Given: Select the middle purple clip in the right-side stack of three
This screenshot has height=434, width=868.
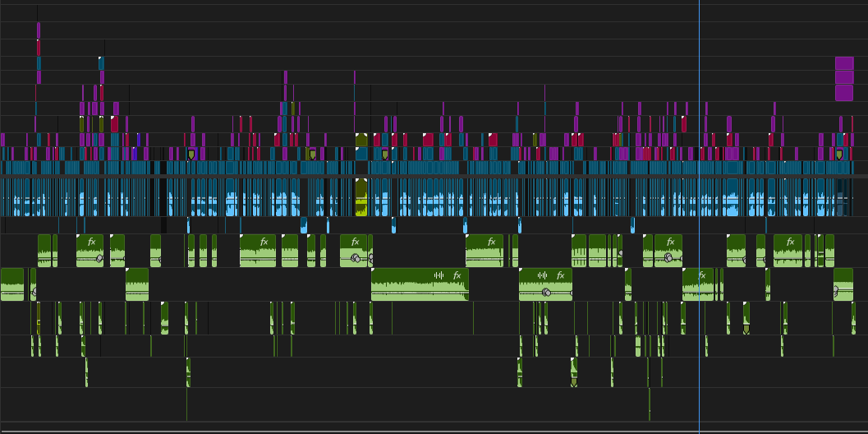Looking at the screenshot, I should 844,77.
